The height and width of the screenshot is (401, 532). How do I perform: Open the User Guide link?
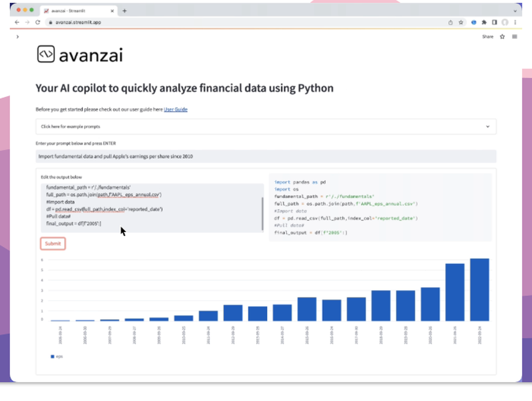point(176,110)
